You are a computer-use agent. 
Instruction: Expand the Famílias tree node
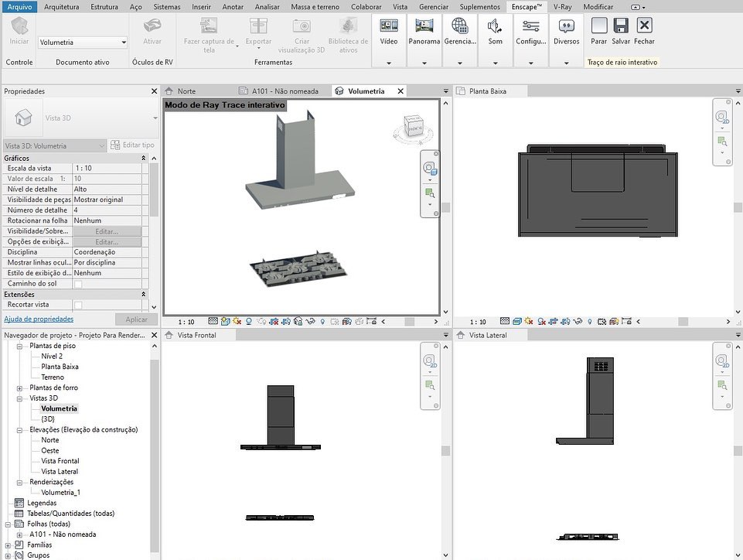(8, 545)
